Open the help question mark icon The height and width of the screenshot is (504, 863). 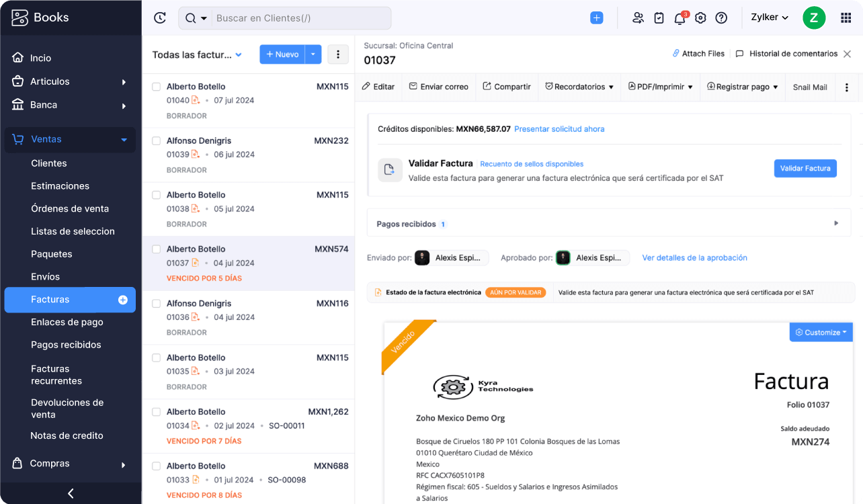click(721, 18)
